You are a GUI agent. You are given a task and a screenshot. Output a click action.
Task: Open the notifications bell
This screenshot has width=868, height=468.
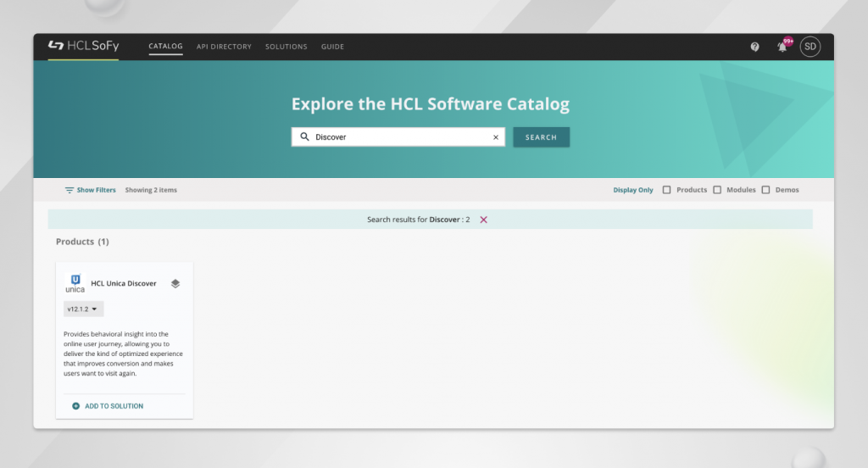(x=782, y=47)
